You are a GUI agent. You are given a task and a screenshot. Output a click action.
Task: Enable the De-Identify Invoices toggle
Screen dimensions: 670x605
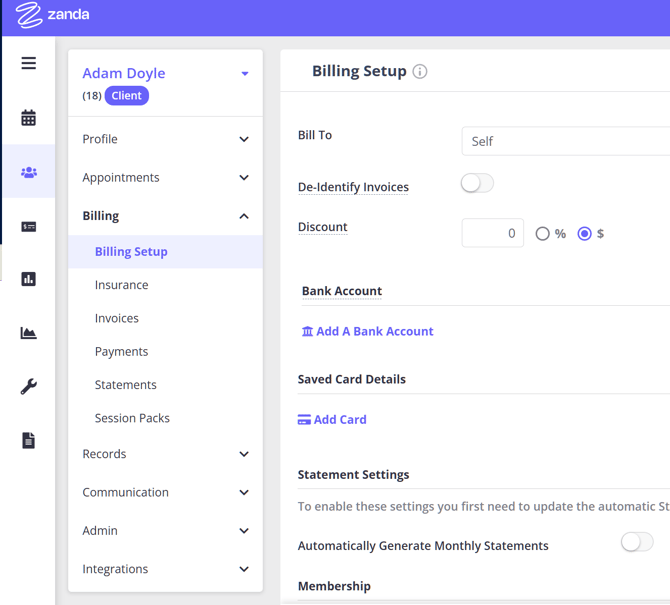coord(477,184)
